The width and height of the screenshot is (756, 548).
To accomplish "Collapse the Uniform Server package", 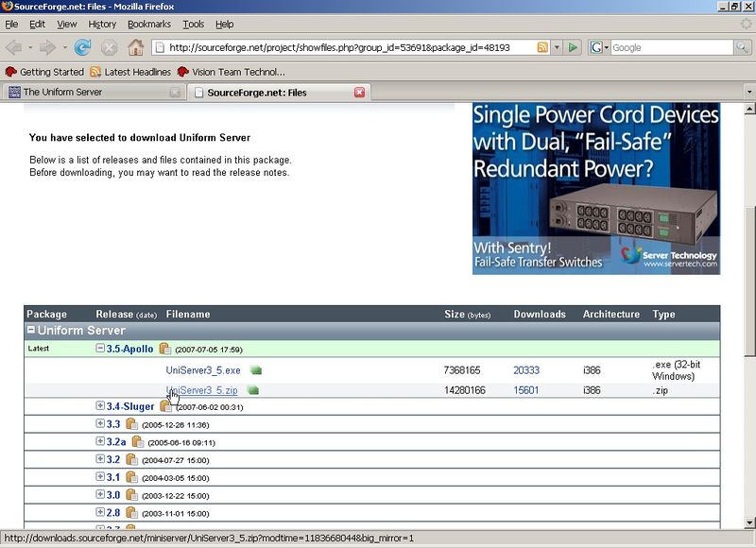I will [31, 330].
